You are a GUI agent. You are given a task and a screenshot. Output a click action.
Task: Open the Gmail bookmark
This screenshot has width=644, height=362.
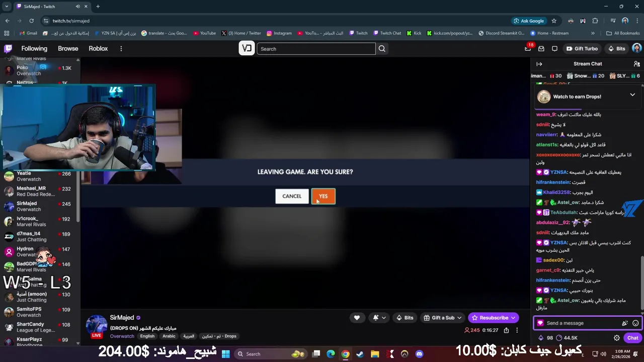[28, 33]
